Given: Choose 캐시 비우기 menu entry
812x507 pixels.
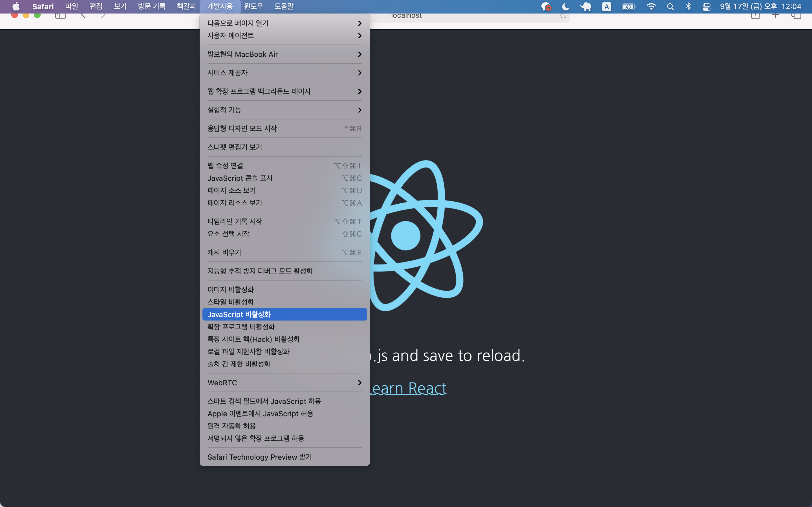Looking at the screenshot, I should tap(224, 252).
